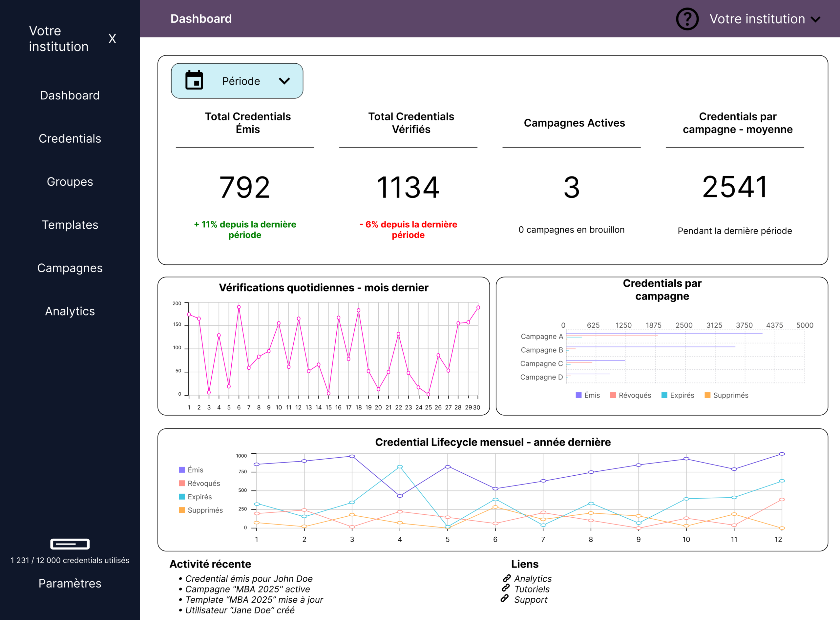
Task: Click Révoqués color swatch in campaign chart
Action: pos(613,395)
